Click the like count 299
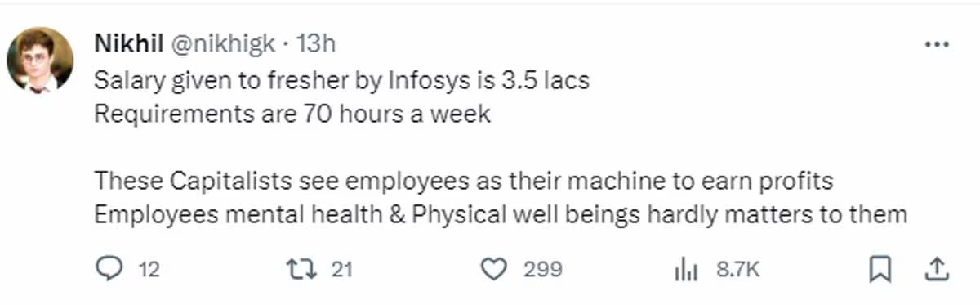 [542, 269]
